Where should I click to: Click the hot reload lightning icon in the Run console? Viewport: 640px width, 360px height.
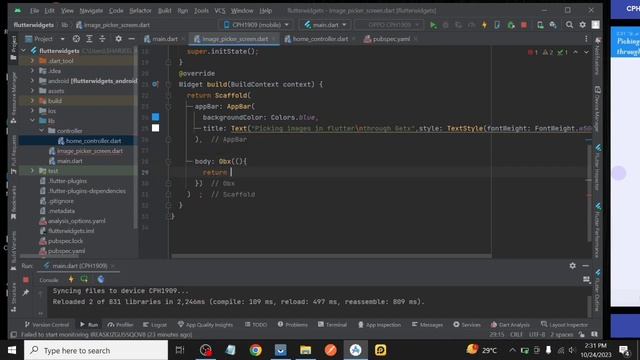click(71, 280)
